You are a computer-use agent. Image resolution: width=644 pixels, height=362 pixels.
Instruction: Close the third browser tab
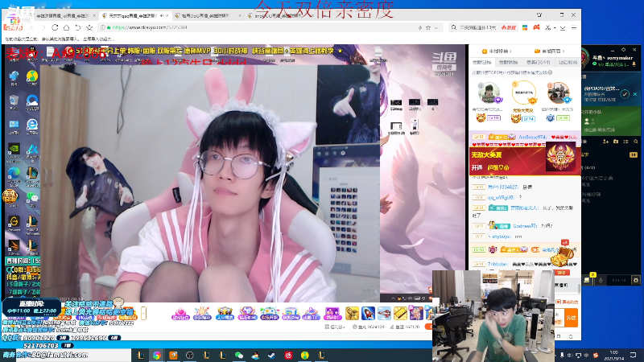240,15
